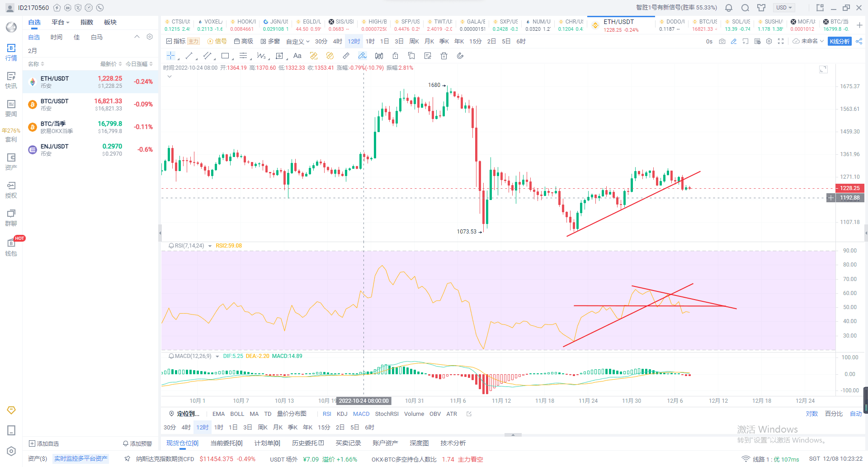
Task: Select the crosshair cursor tool
Action: point(170,56)
